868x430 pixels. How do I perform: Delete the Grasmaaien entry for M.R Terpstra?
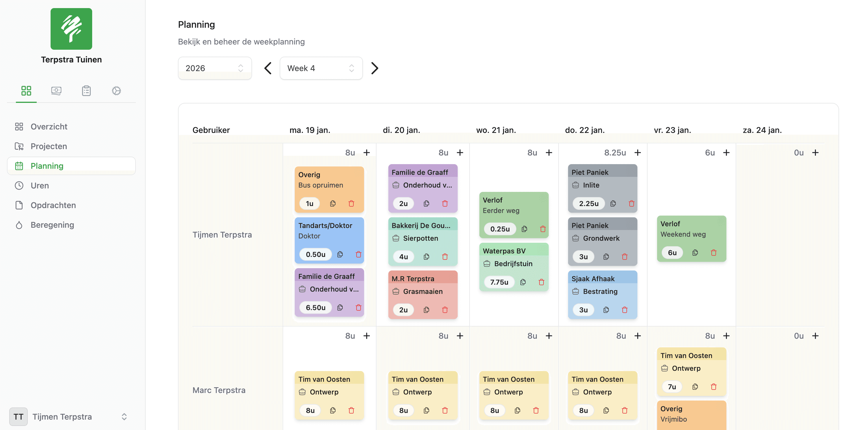445,310
